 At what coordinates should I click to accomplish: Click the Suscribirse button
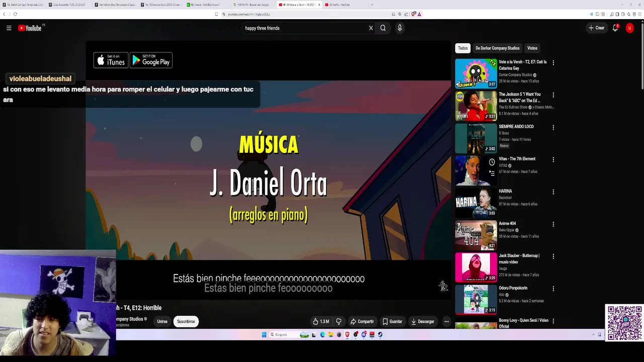(186, 321)
